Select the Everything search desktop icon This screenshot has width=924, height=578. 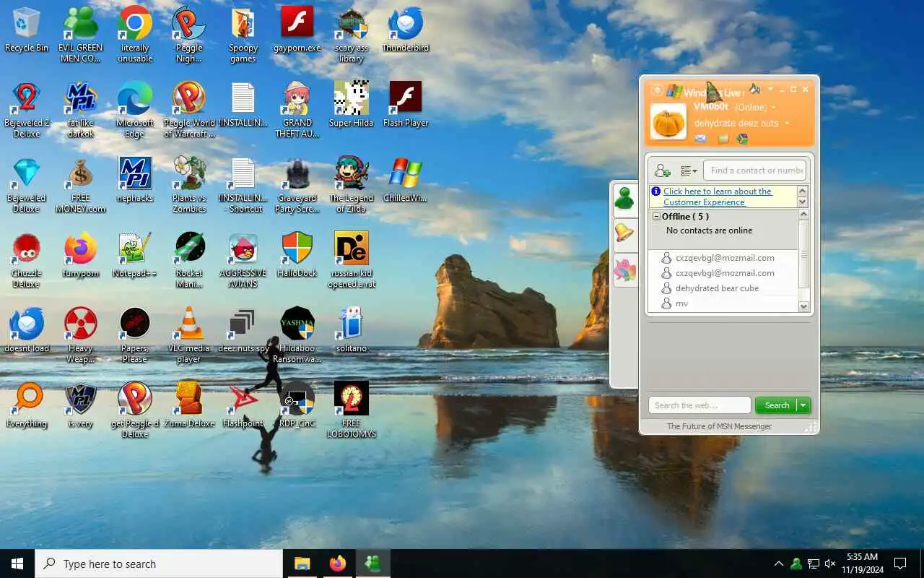tap(27, 405)
